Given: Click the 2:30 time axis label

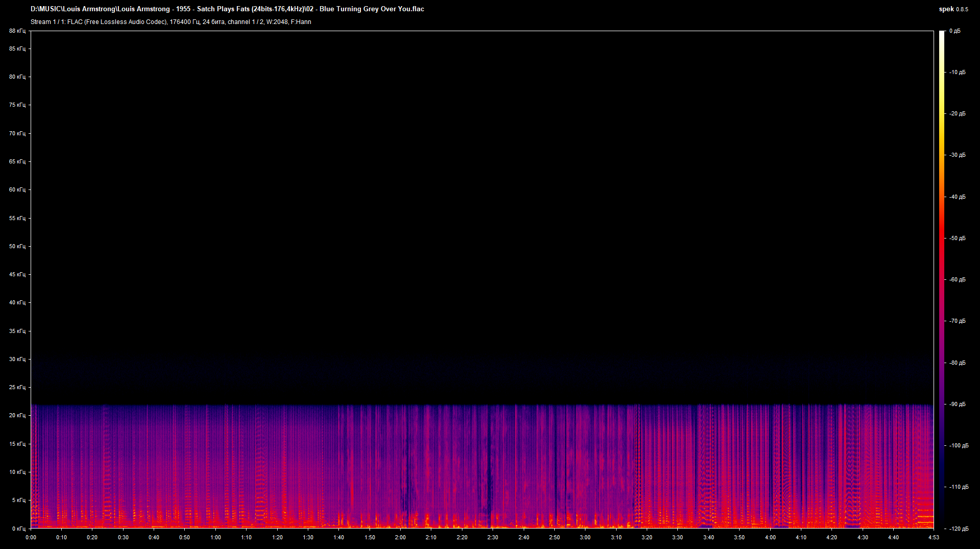Looking at the screenshot, I should point(493,537).
